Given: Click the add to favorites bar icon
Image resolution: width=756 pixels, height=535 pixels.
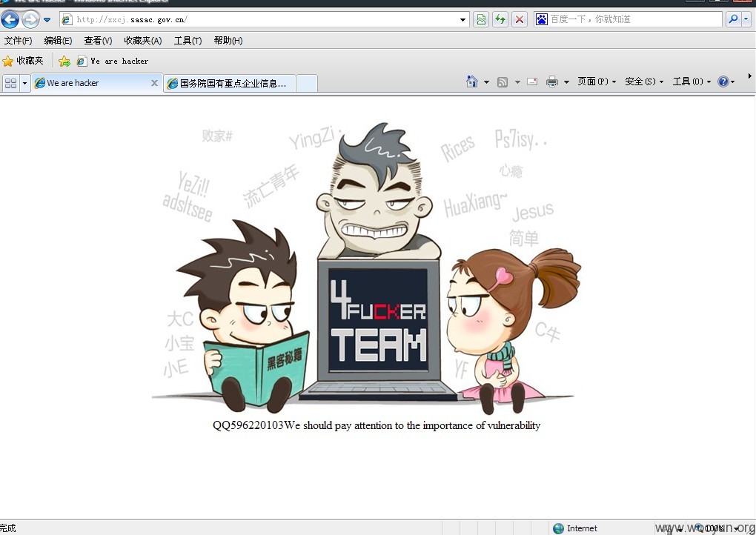Looking at the screenshot, I should 64,61.
